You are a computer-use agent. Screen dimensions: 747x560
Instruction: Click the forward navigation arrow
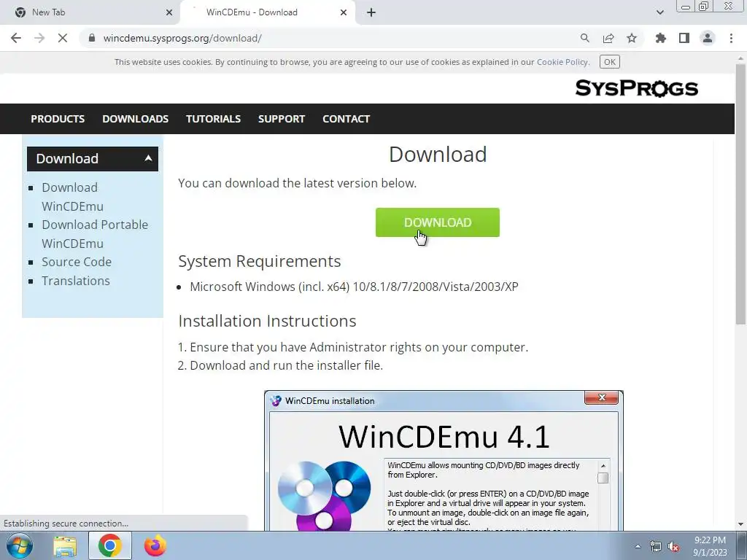click(x=39, y=38)
